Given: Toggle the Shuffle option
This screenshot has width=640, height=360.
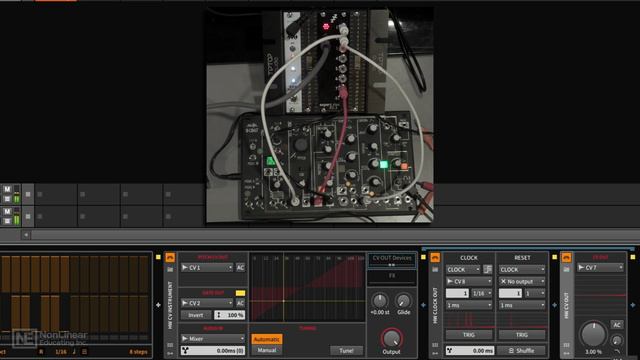Looking at the screenshot, I should pos(522,351).
